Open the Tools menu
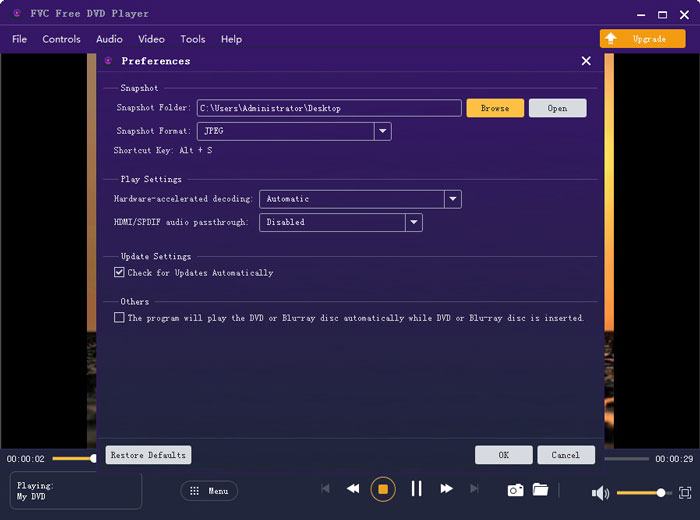 click(x=192, y=39)
